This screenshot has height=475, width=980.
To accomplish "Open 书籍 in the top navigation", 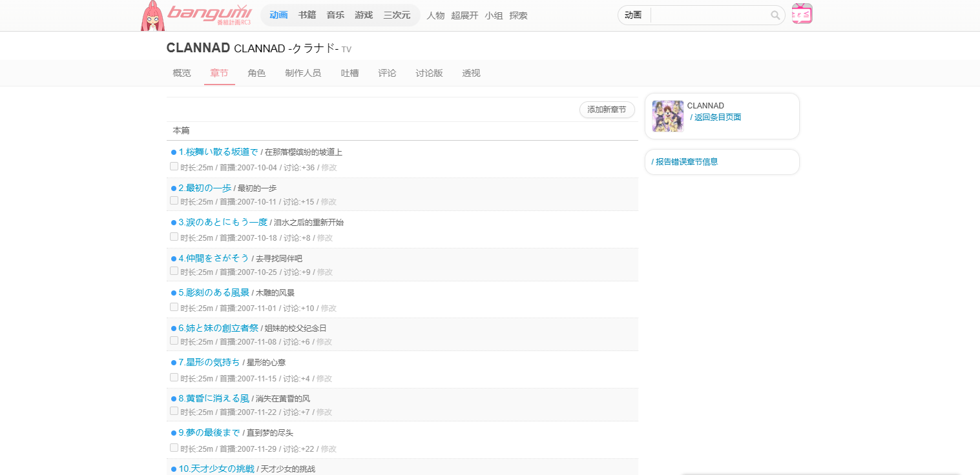I will click(307, 15).
